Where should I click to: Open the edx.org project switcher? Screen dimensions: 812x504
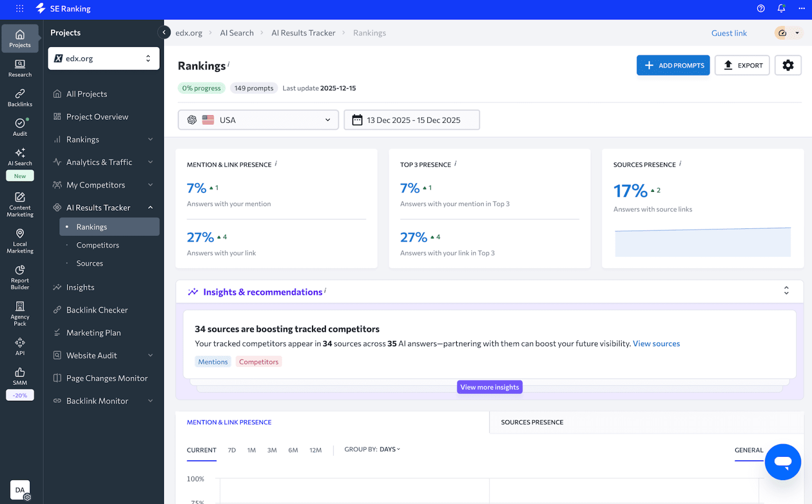pyautogui.click(x=104, y=58)
